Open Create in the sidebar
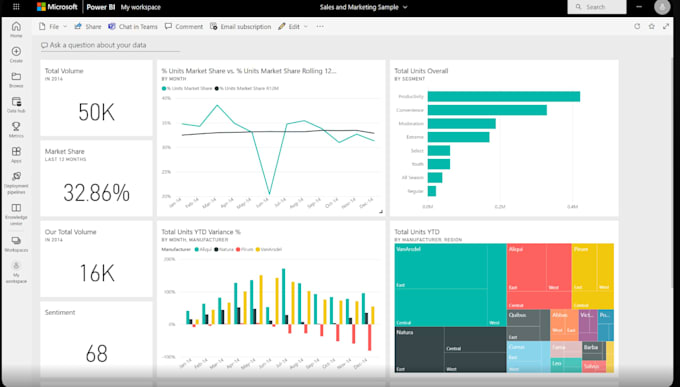Viewport: 680px width, 387px height. point(16,55)
